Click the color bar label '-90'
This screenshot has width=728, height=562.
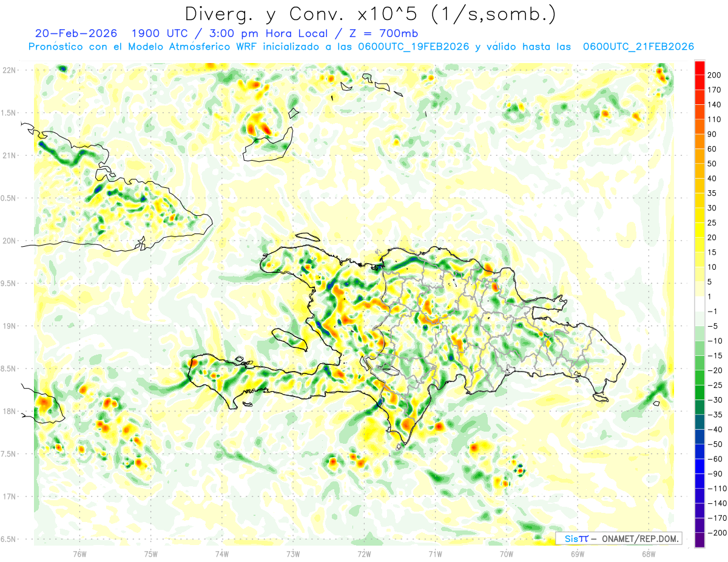coord(715,474)
